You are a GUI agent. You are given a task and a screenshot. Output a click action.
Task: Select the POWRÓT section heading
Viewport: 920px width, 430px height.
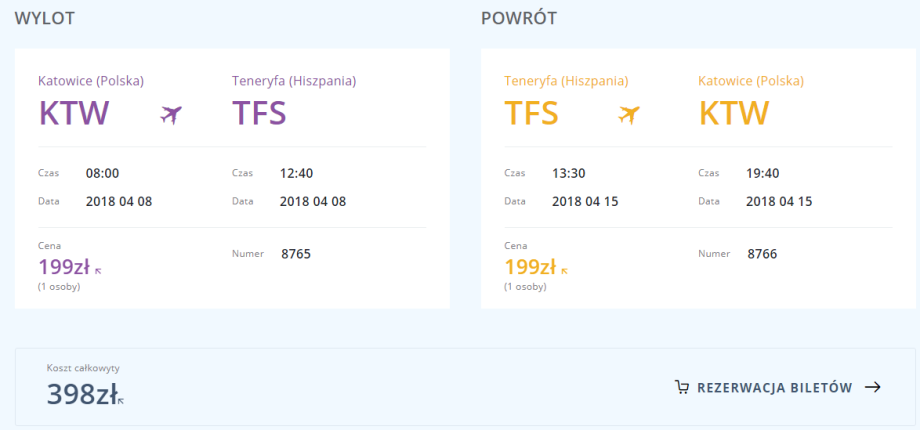click(519, 19)
